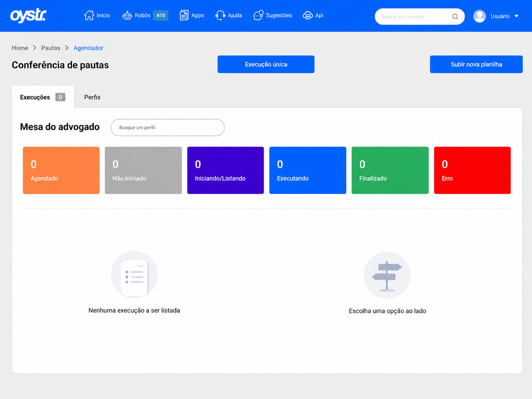Select the Execuções tab
This screenshot has height=399, width=532.
pyautogui.click(x=43, y=97)
